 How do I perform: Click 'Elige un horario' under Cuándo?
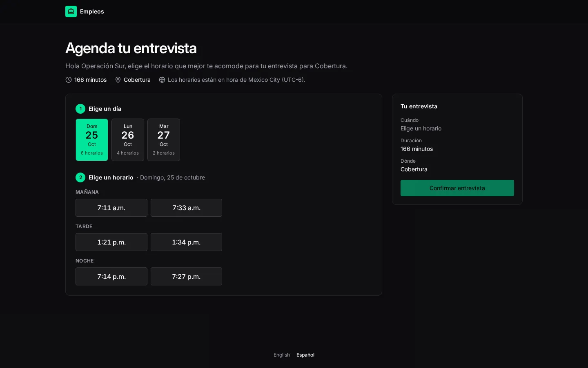tap(421, 128)
